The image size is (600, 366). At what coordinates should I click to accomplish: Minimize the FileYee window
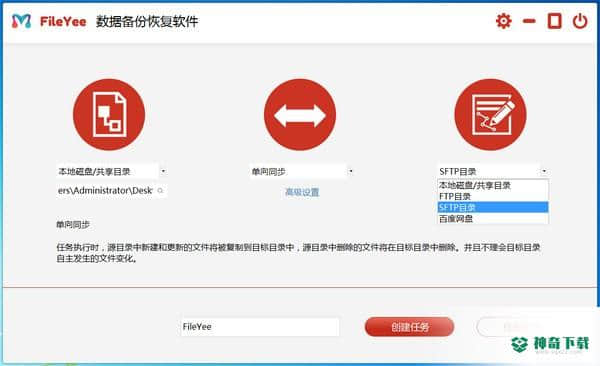coord(529,21)
